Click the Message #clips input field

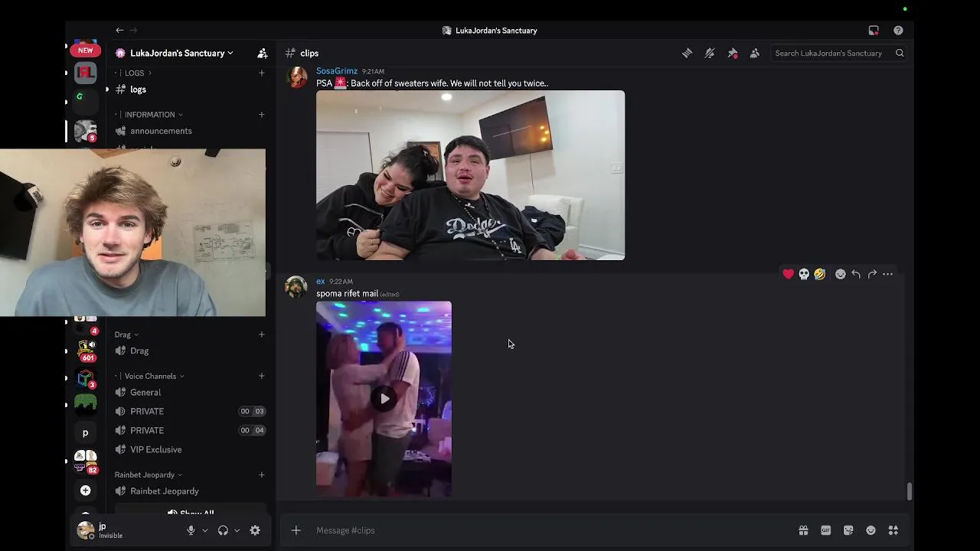click(551, 530)
